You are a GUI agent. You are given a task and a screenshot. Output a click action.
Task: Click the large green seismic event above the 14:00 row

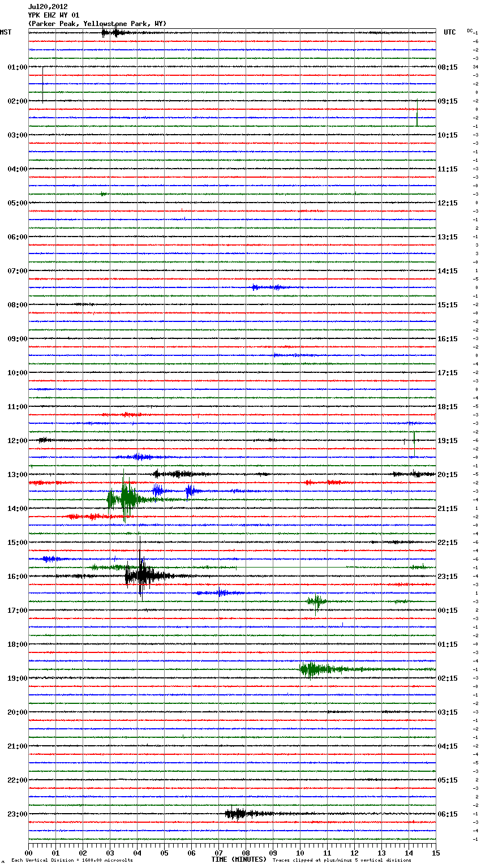click(x=124, y=498)
